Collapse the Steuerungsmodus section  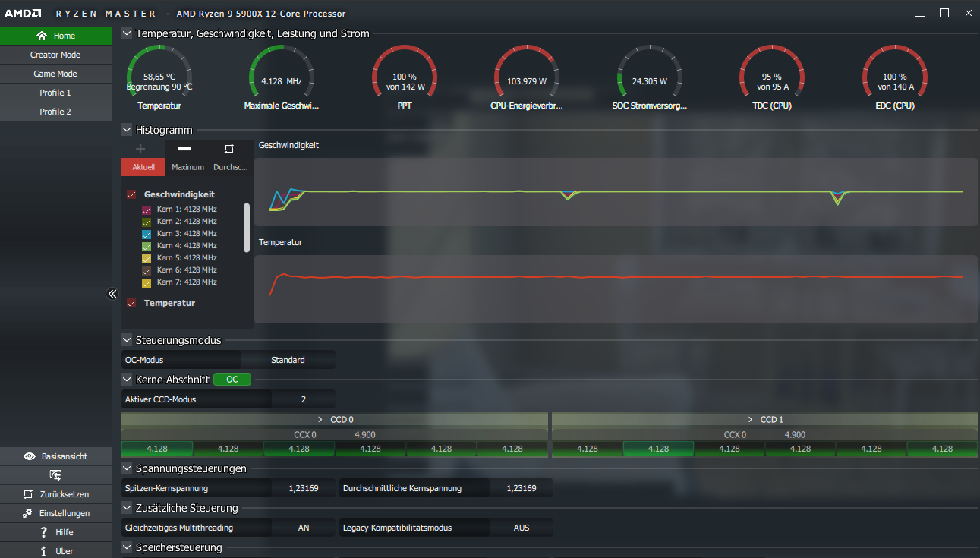(x=127, y=340)
